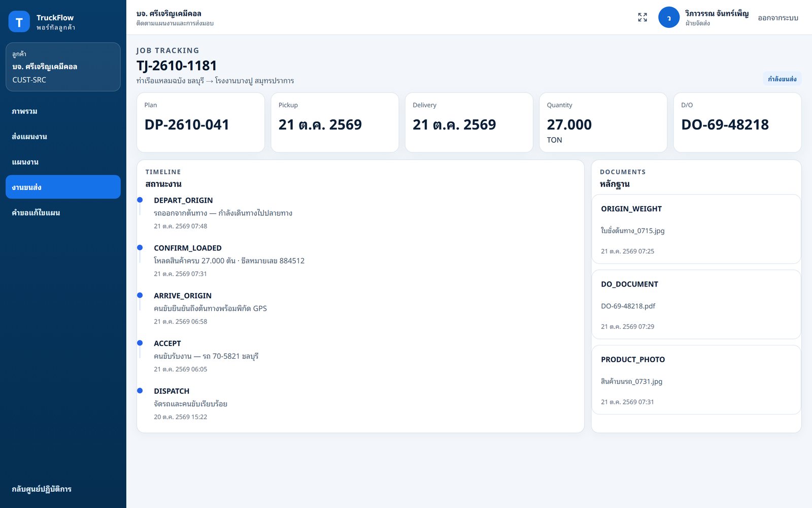
Task: Click the customer code CUST-SRC
Action: click(x=29, y=80)
